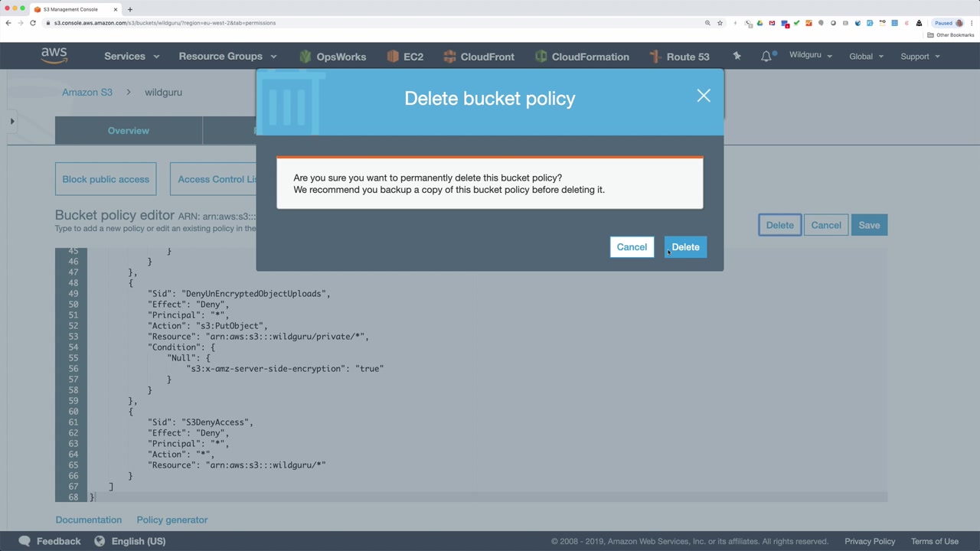Open the CloudFront service shortcut
The height and width of the screenshot is (551, 980).
pyautogui.click(x=479, y=57)
